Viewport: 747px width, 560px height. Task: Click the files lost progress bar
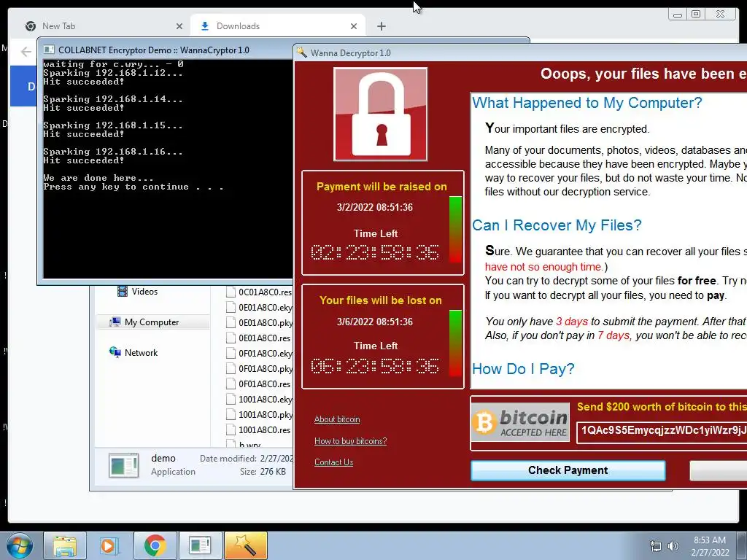(455, 343)
